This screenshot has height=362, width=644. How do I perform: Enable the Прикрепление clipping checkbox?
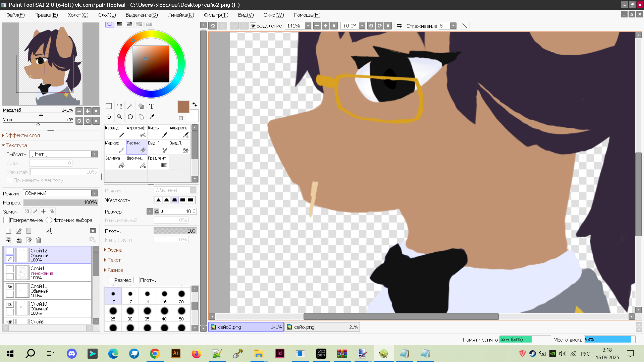click(6, 220)
